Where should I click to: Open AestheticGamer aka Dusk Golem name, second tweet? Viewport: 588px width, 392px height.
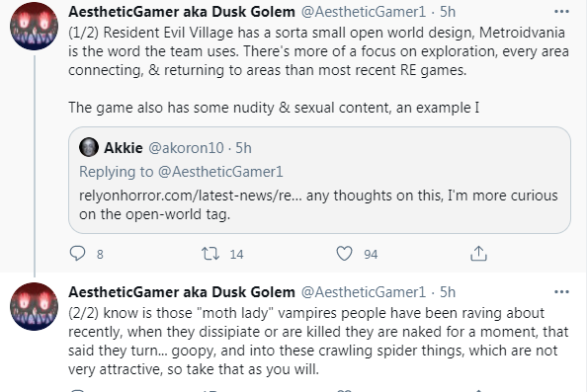(x=182, y=292)
